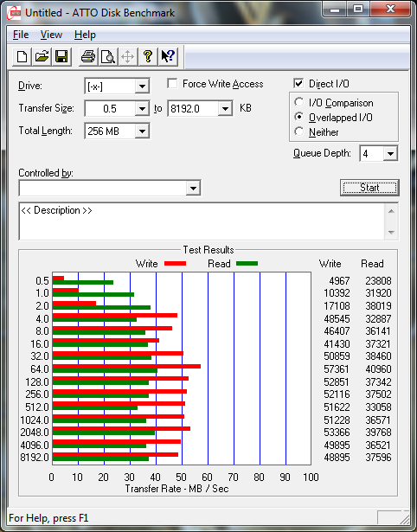
Task: Close the ATTO Disk Benchmark window
Action: click(390, 10)
